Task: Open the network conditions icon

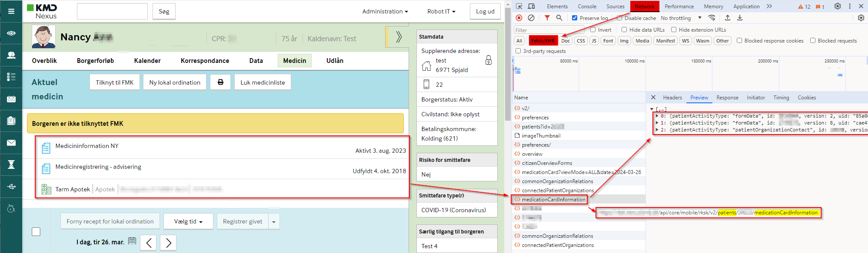Action: [x=712, y=18]
